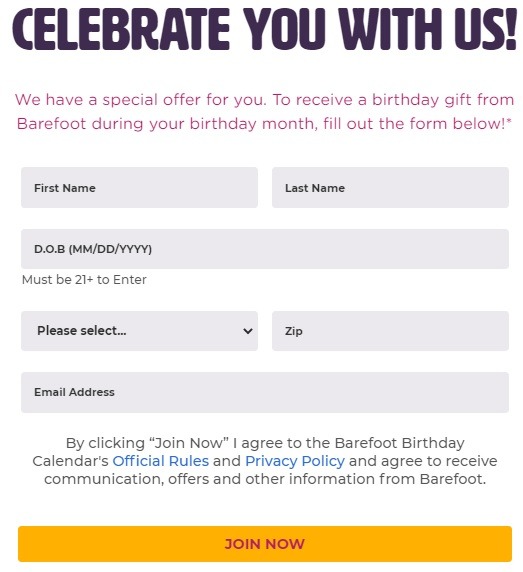Open the Privacy Policy link
523x572 pixels.
[x=295, y=461]
